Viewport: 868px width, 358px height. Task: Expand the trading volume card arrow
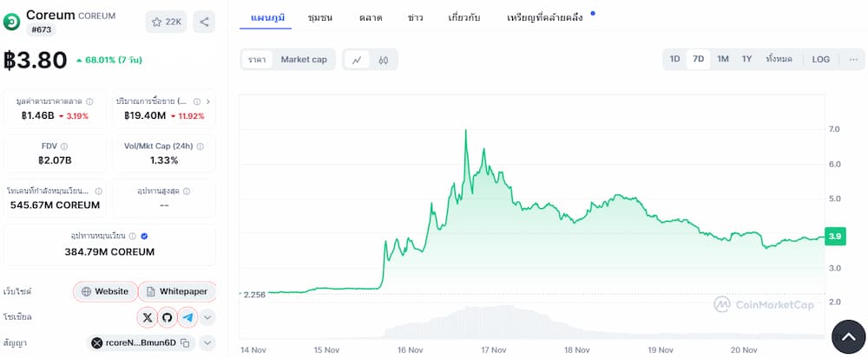(x=208, y=101)
